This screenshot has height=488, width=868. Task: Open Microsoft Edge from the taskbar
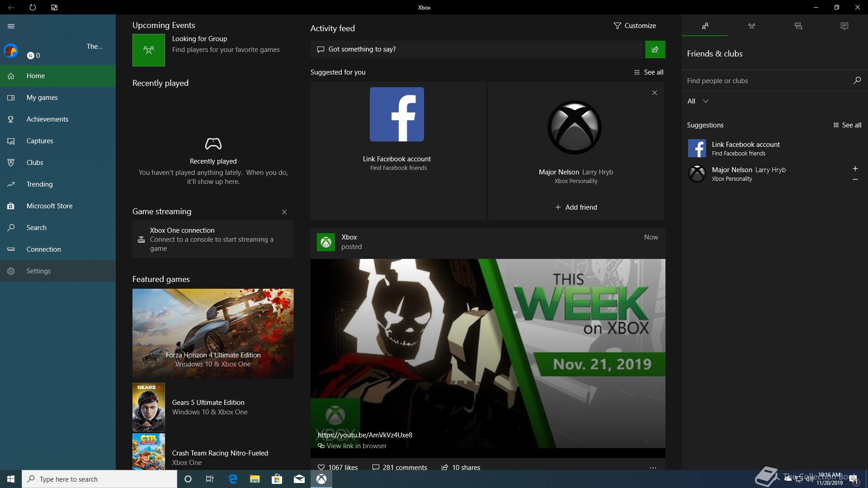pos(233,479)
